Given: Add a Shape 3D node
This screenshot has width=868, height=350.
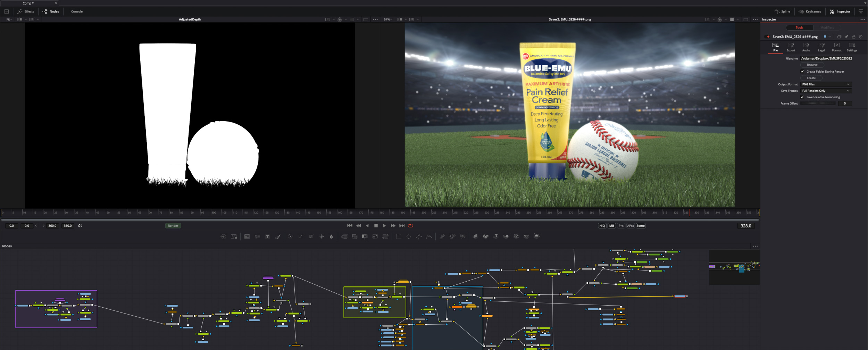Looking at the screenshot, I should pos(485,236).
